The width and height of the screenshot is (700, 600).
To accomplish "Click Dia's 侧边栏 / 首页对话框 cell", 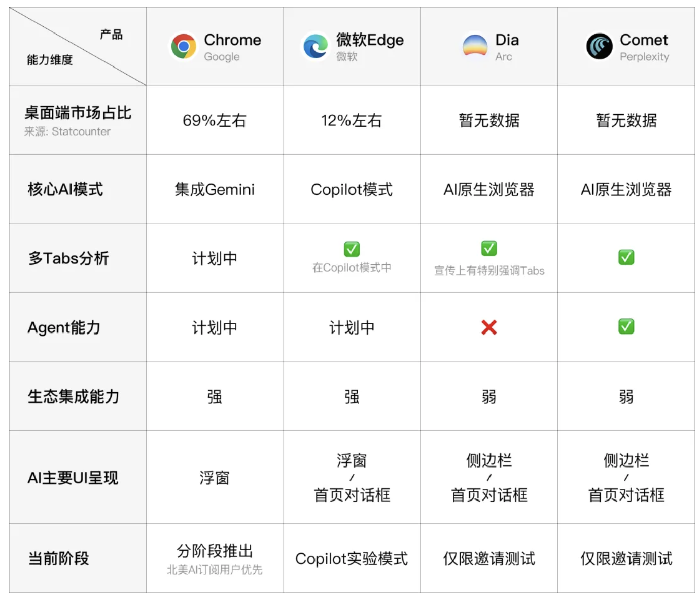I will (x=489, y=478).
